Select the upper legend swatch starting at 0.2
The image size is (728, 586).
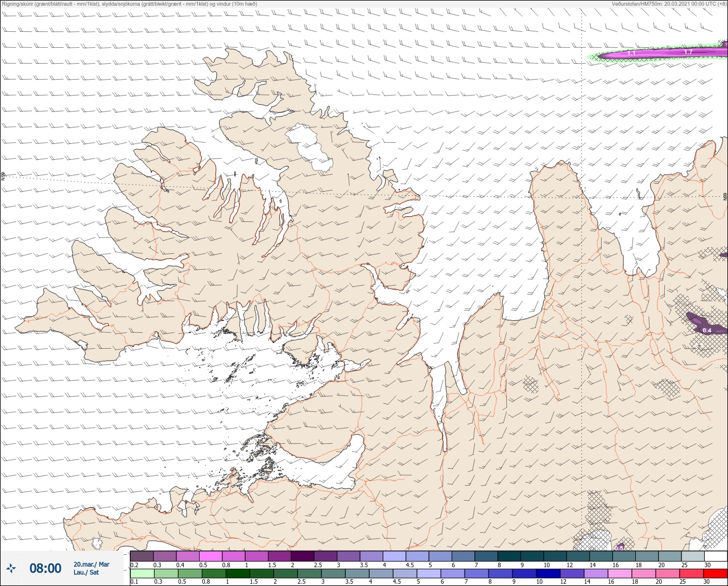[142, 556]
